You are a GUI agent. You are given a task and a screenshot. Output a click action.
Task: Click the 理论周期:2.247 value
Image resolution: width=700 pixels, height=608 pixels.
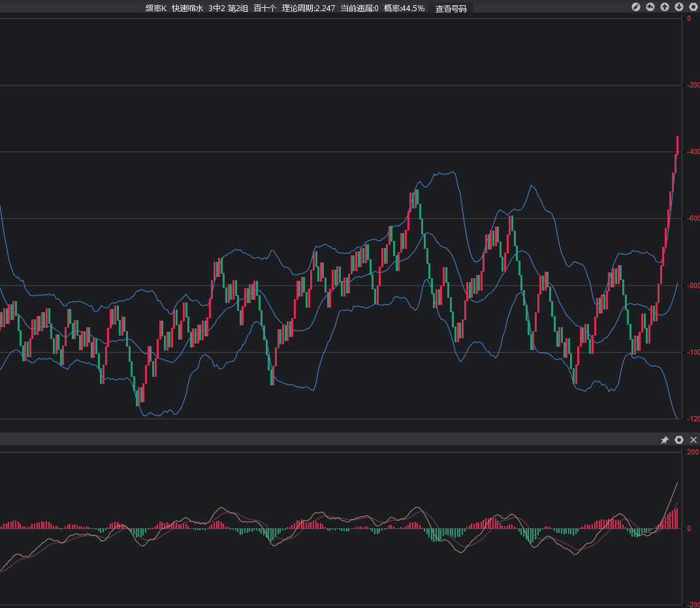308,8
